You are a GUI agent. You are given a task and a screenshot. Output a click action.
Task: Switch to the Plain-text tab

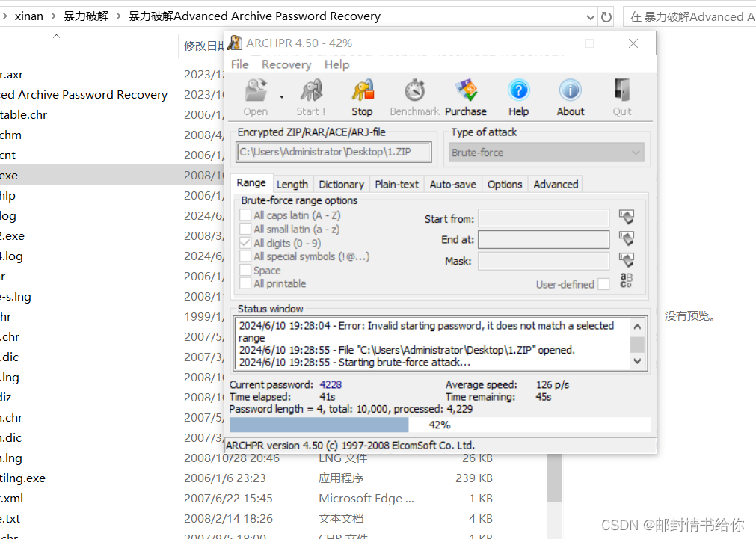pos(397,184)
